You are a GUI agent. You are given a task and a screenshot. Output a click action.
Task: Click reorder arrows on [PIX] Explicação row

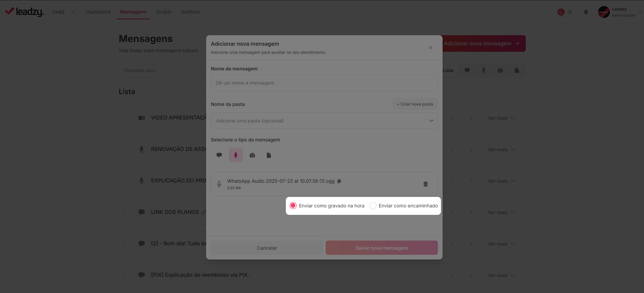[471, 275]
